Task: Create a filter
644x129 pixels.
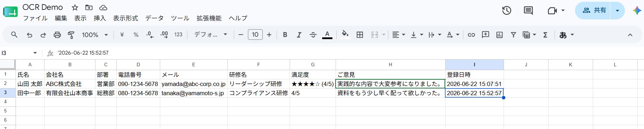Action: click(x=514, y=35)
